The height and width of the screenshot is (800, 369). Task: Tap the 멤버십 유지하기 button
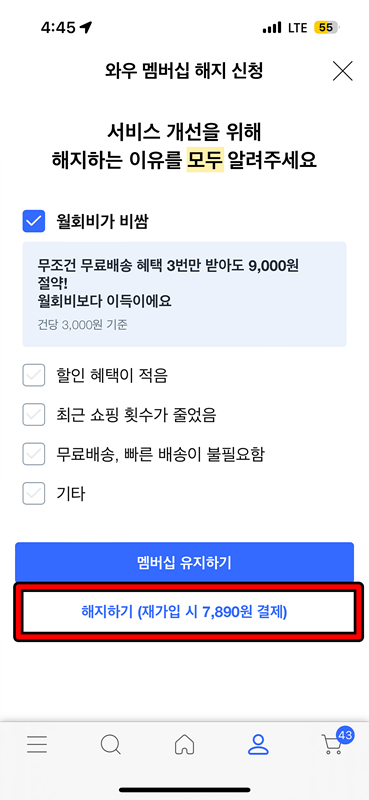point(184,563)
